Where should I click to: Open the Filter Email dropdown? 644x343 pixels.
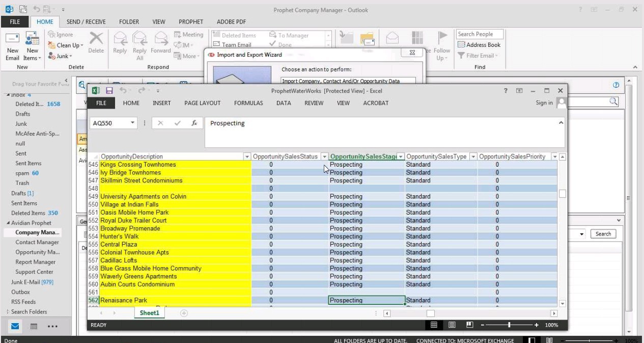click(x=478, y=56)
